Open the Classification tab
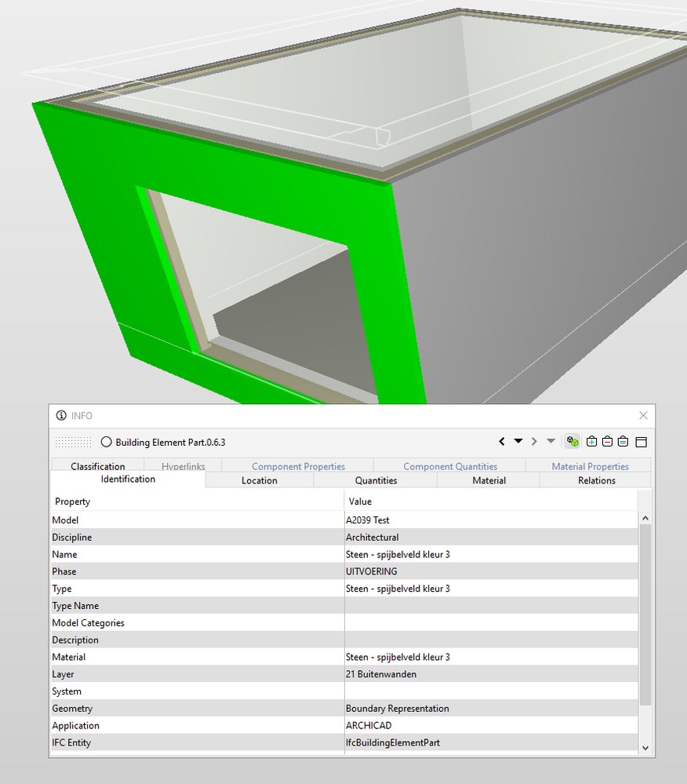This screenshot has width=687, height=784. 96,465
